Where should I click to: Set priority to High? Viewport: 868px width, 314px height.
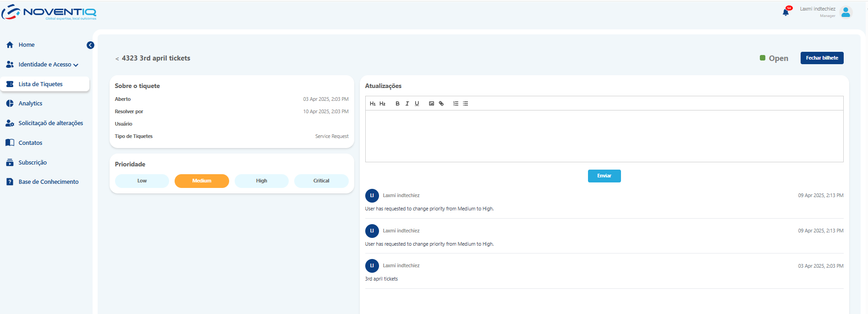261,181
